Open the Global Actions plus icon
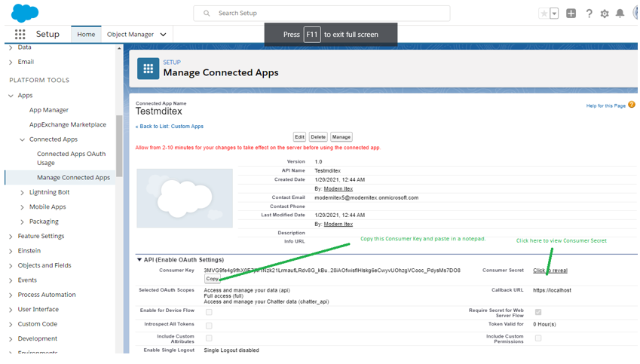Image resolution: width=640 pixels, height=364 pixels. point(571,14)
